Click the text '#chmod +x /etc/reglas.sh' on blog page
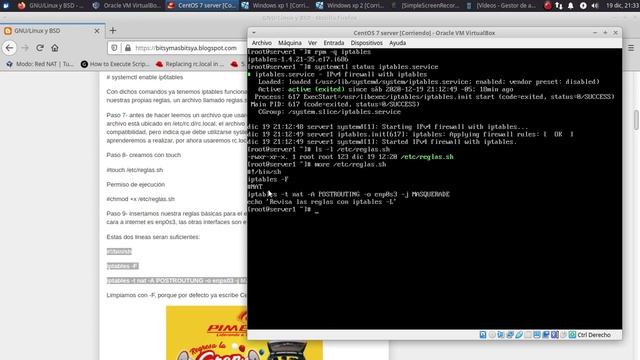This screenshot has height=360, width=640. pos(140,199)
